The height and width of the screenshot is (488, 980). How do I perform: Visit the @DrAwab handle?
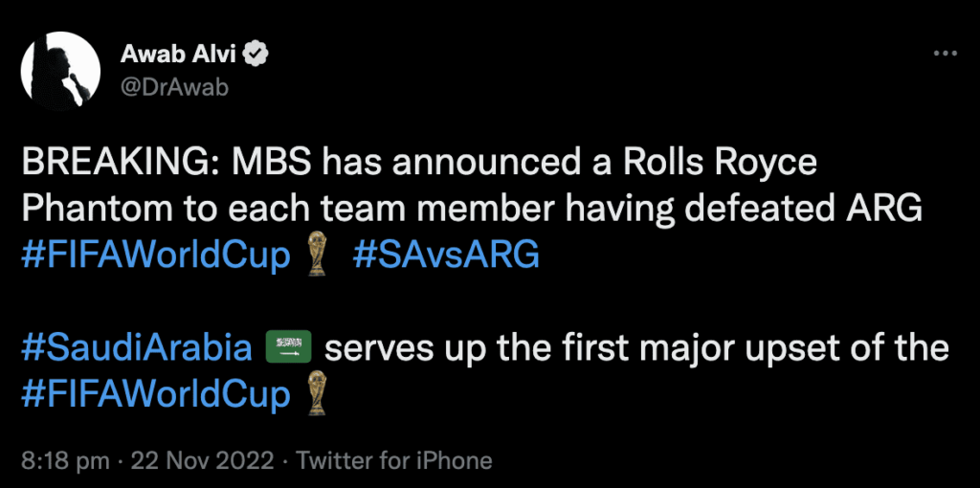[x=174, y=88]
